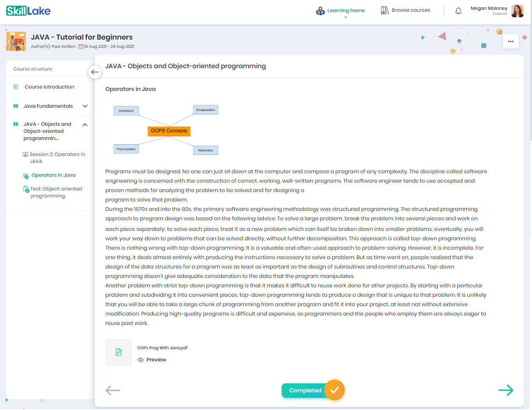Click the Course introduction document icon
The image size is (532, 410).
tap(16, 87)
